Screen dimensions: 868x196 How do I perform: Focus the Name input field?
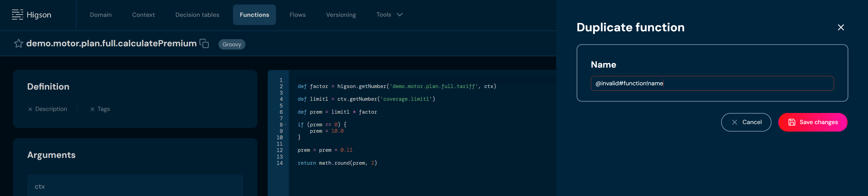point(712,83)
